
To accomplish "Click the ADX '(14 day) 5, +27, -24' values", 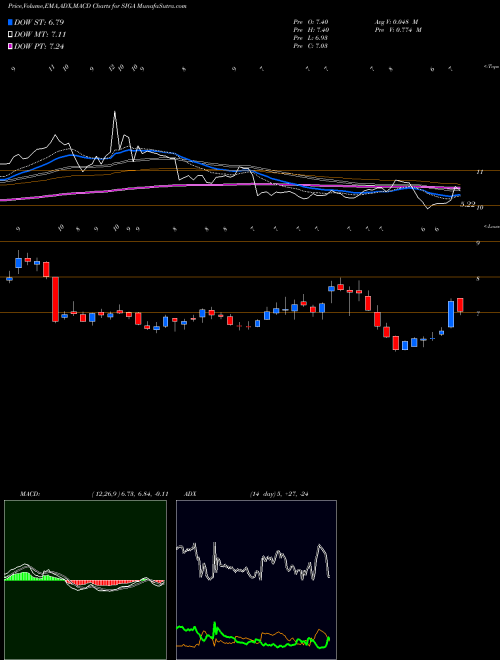I will click(x=279, y=494).
